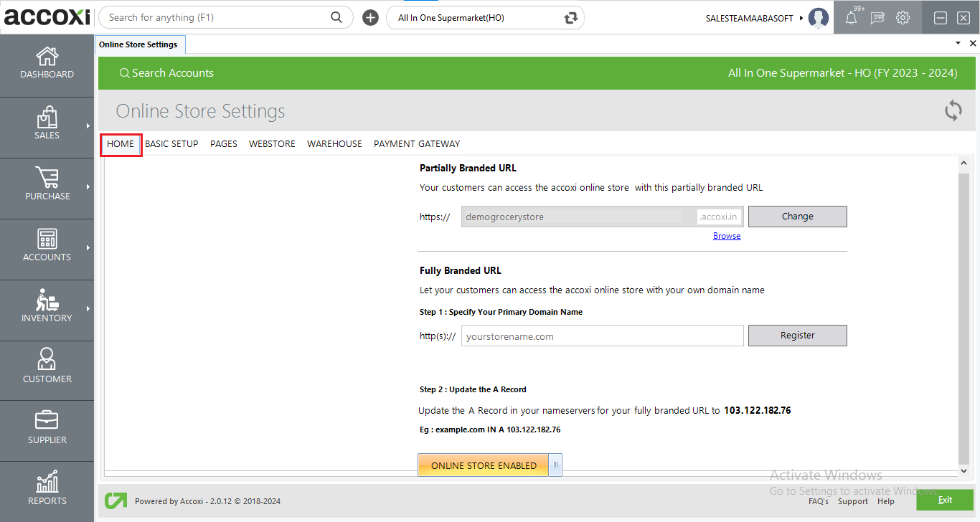This screenshot has width=980, height=522.
Task: Open the Reports module
Action: [x=47, y=490]
